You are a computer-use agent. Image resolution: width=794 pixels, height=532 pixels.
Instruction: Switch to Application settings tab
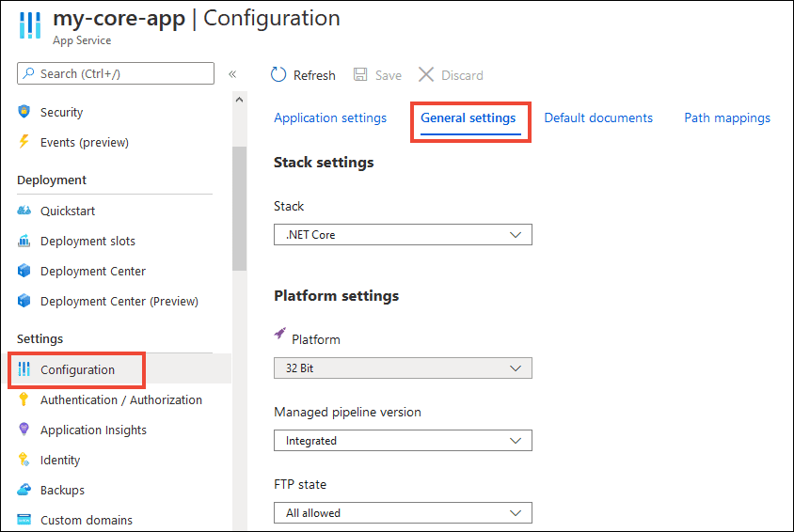(x=330, y=117)
